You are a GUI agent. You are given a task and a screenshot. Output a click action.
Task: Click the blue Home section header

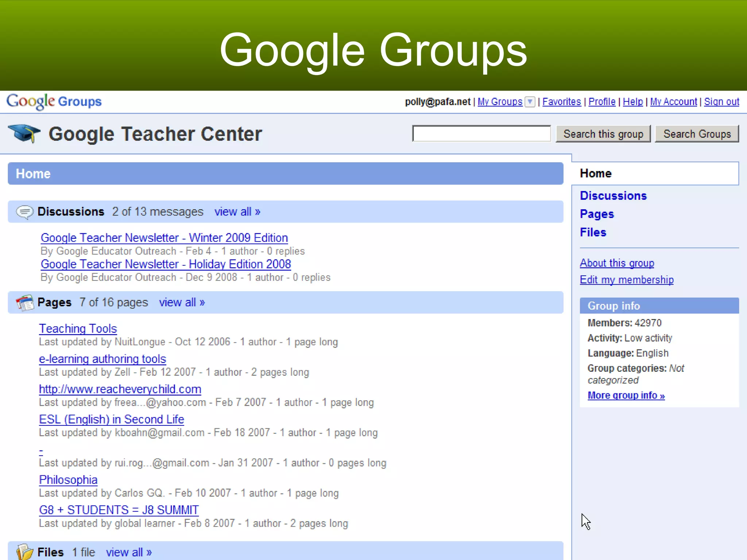[x=286, y=174]
